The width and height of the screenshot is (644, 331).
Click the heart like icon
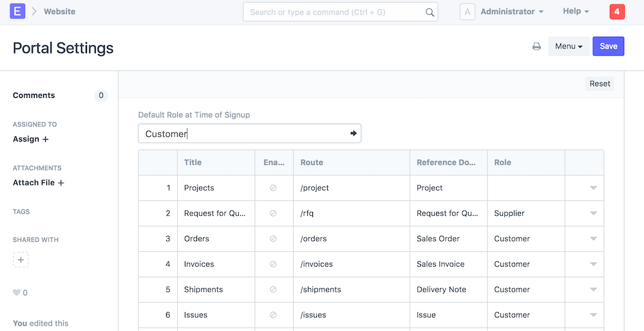[17, 292]
